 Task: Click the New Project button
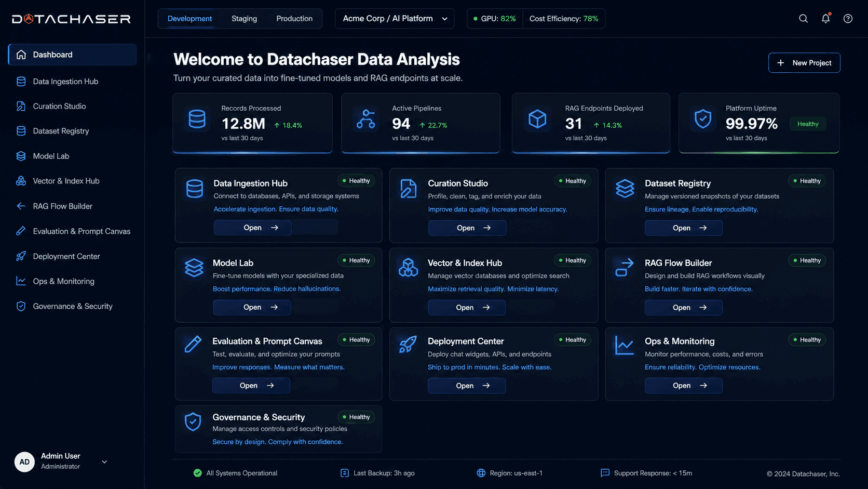804,63
